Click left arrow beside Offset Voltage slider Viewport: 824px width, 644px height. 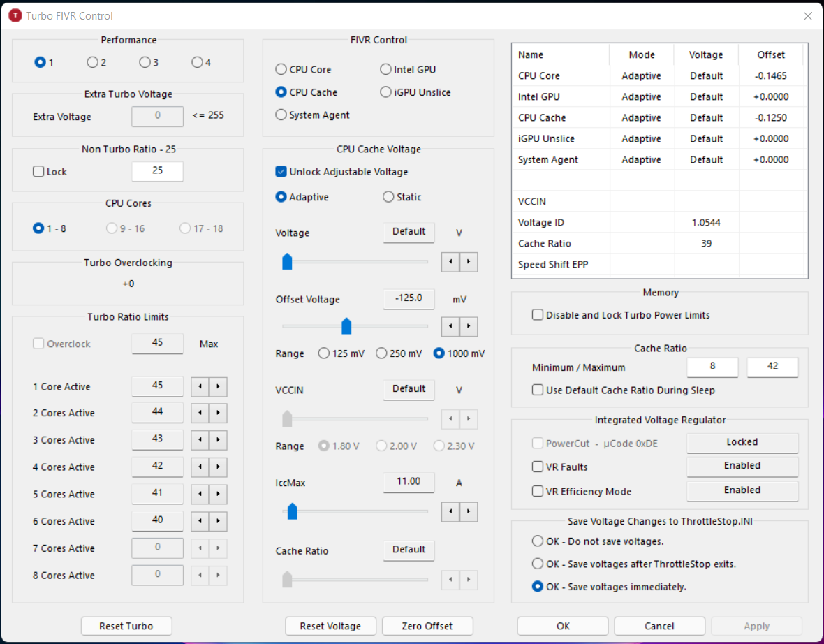point(450,326)
